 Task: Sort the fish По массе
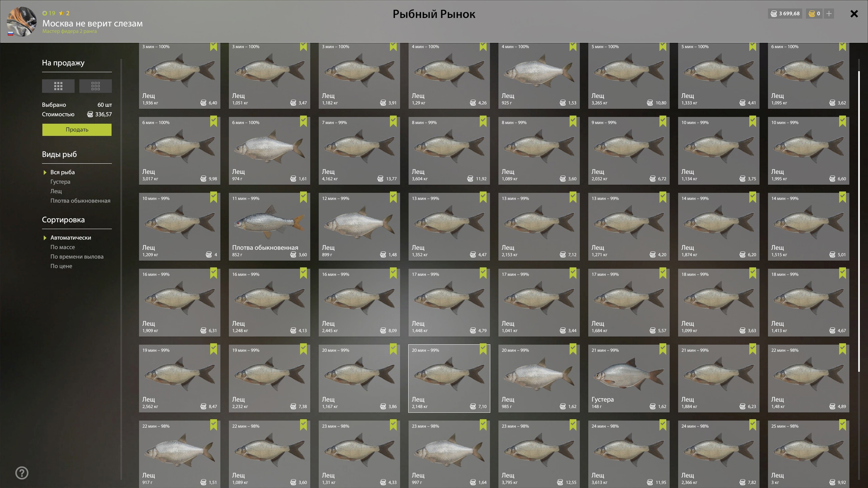pyautogui.click(x=63, y=247)
